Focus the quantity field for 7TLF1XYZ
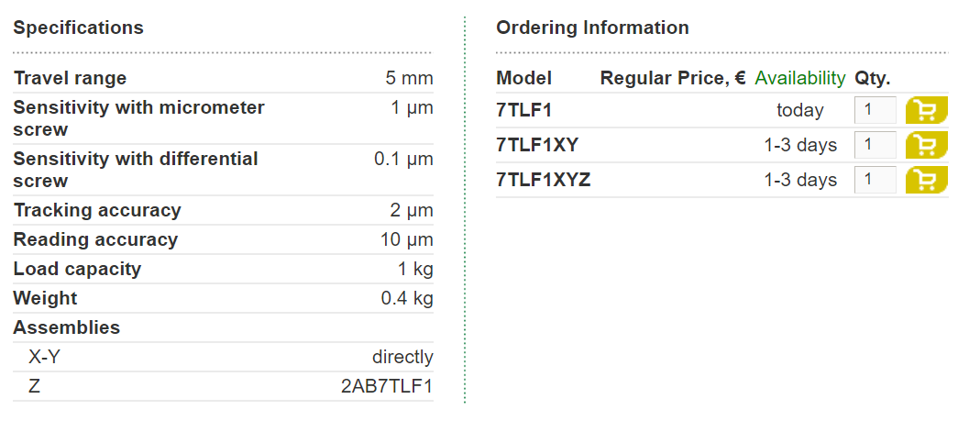The height and width of the screenshot is (421, 980). click(x=875, y=180)
